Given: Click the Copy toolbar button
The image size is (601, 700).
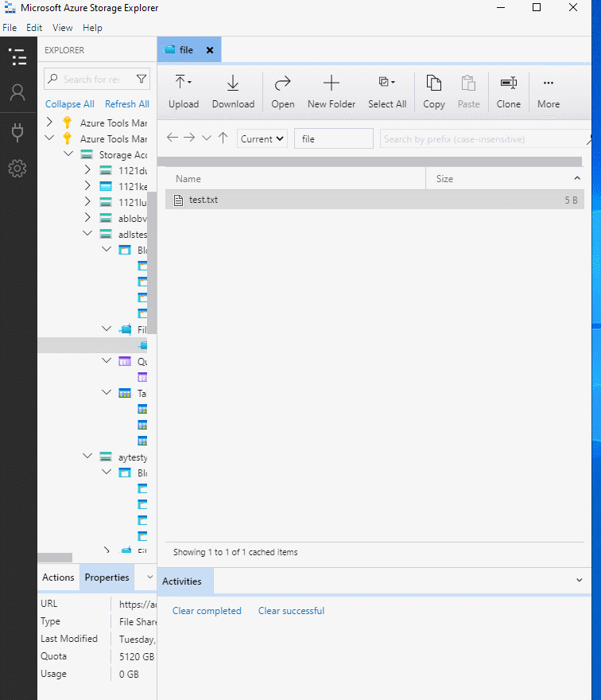Looking at the screenshot, I should 434,91.
